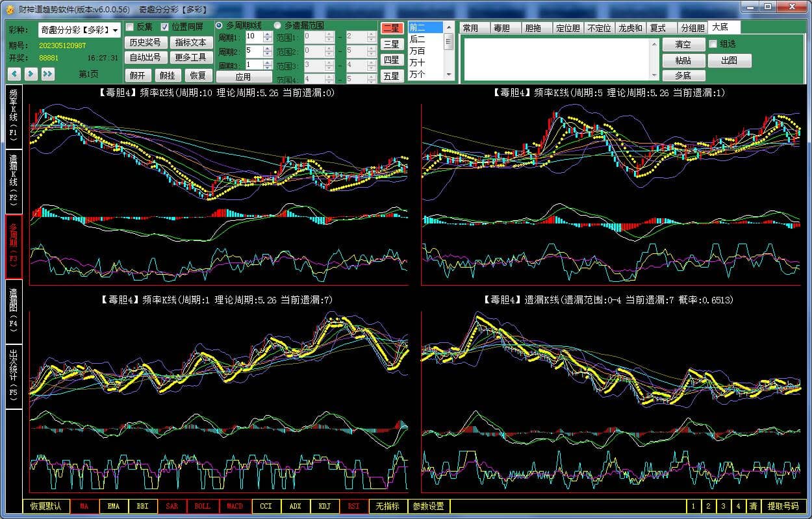This screenshot has height=519, width=812.
Task: Toggle the MACD indicator button
Action: [235, 506]
